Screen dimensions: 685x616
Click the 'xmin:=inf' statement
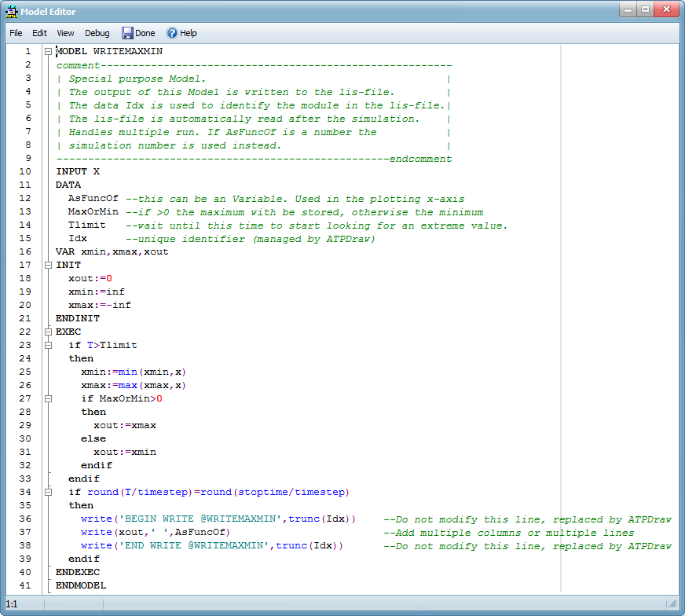click(97, 291)
